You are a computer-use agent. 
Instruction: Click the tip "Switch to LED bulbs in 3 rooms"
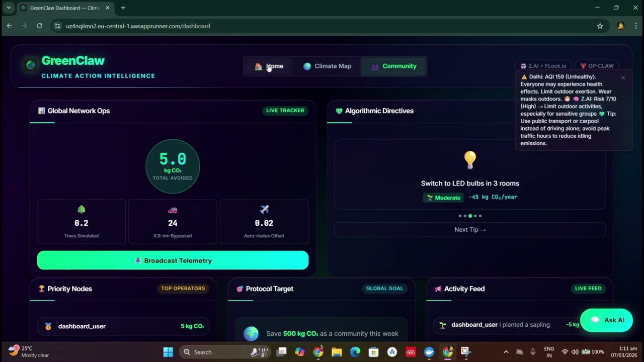tap(470, 184)
